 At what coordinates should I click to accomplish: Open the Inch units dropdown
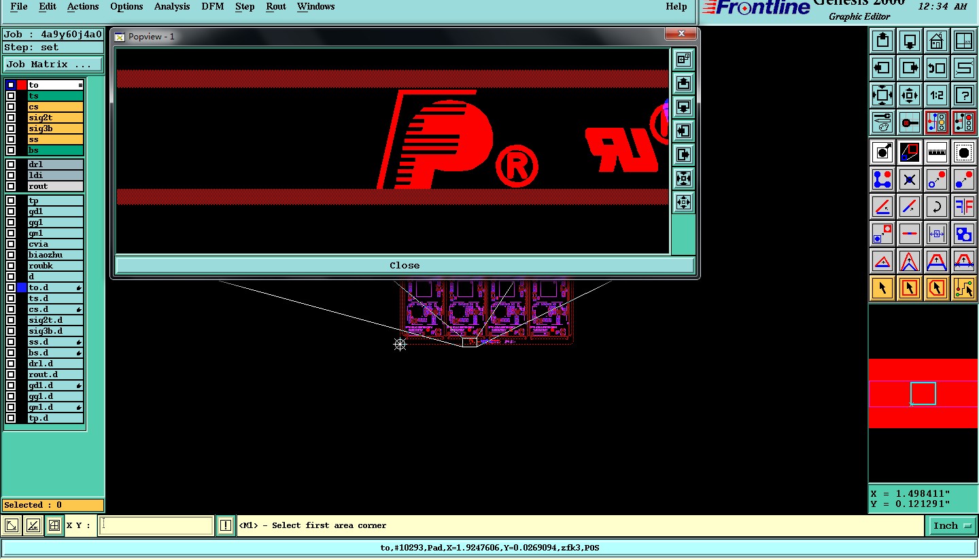click(952, 525)
